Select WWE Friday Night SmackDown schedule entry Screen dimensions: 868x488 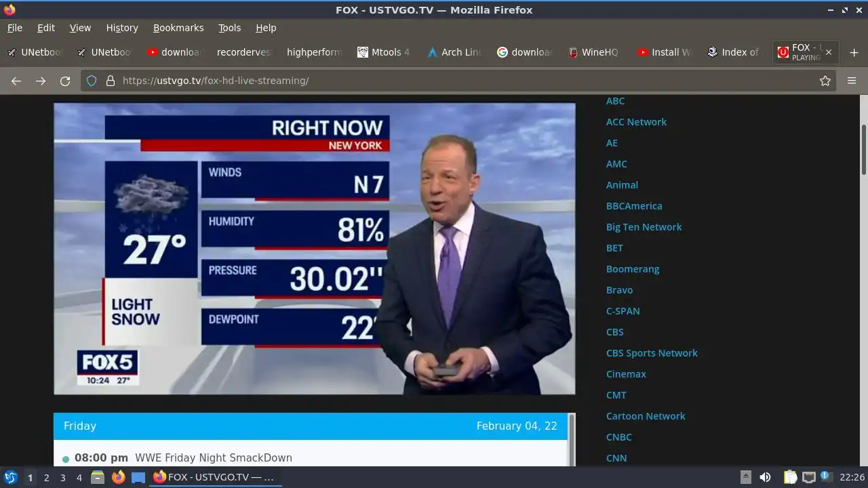214,458
